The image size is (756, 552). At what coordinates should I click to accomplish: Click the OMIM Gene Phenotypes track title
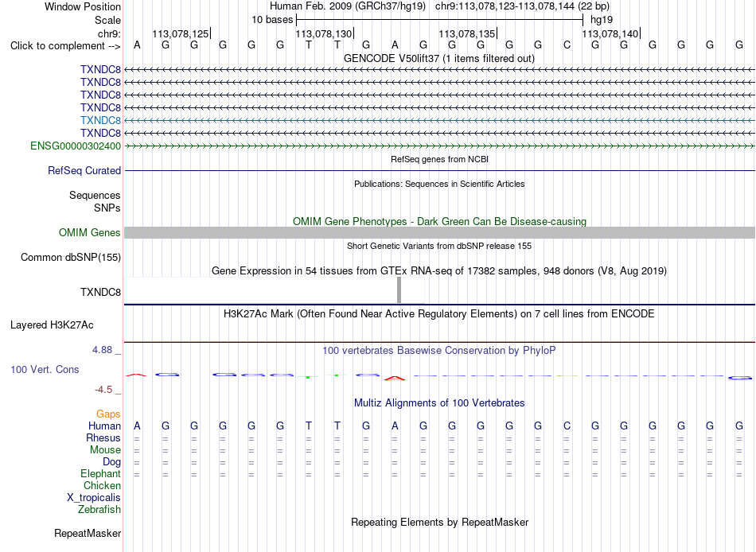[x=440, y=221]
